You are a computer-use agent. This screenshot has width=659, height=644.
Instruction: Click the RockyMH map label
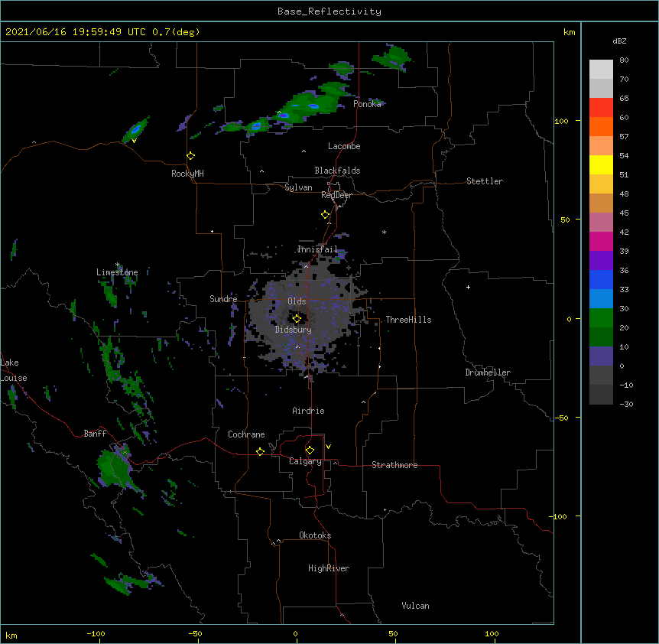pos(187,174)
